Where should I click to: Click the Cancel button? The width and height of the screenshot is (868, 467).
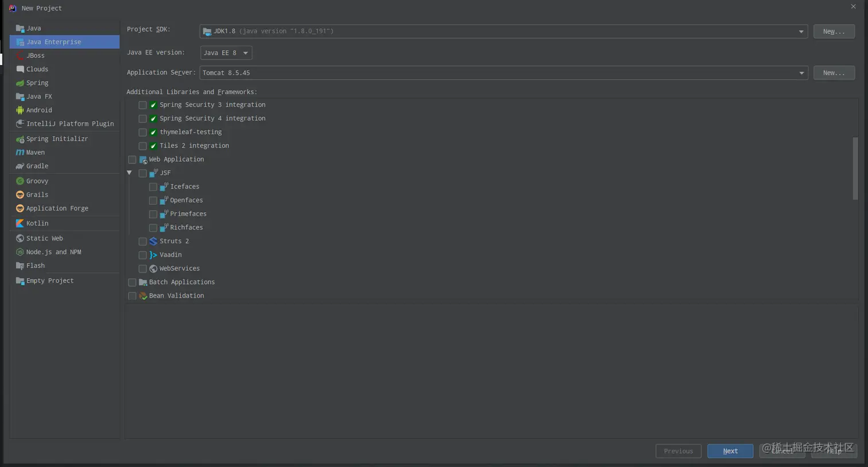click(x=782, y=452)
